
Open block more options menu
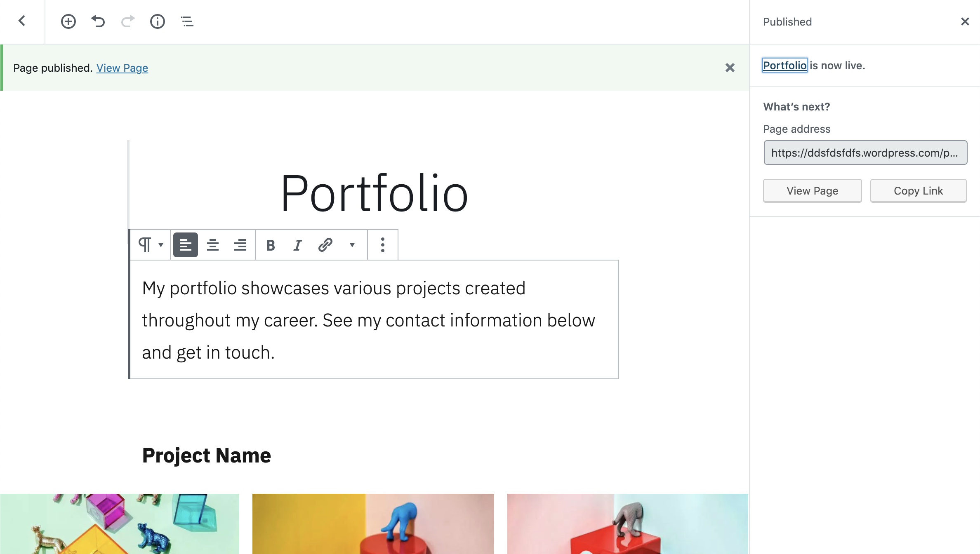click(383, 245)
